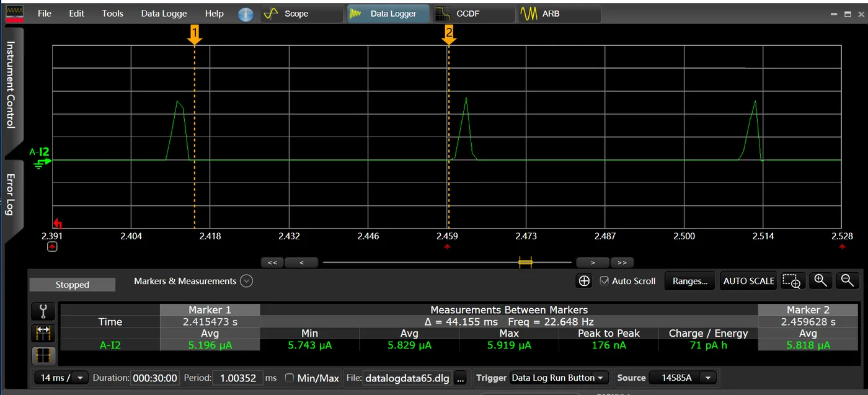Image resolution: width=868 pixels, height=395 pixels.
Task: Click the A-I2 trace ground indicator
Action: [41, 158]
